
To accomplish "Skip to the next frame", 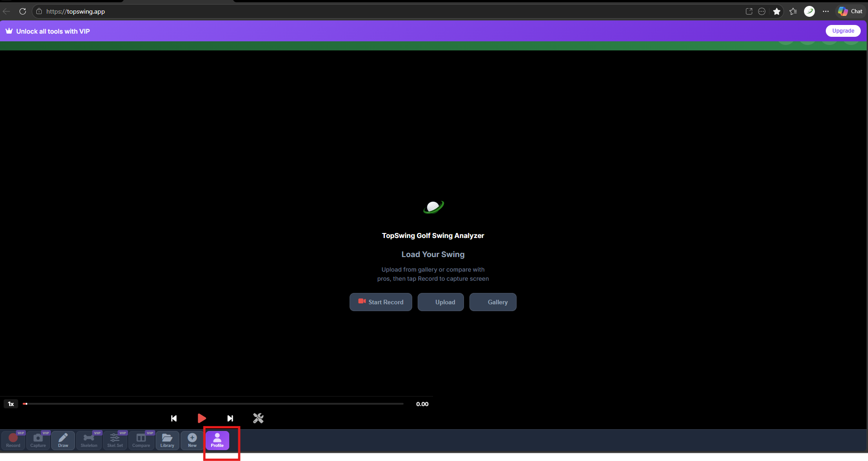I will [x=230, y=418].
